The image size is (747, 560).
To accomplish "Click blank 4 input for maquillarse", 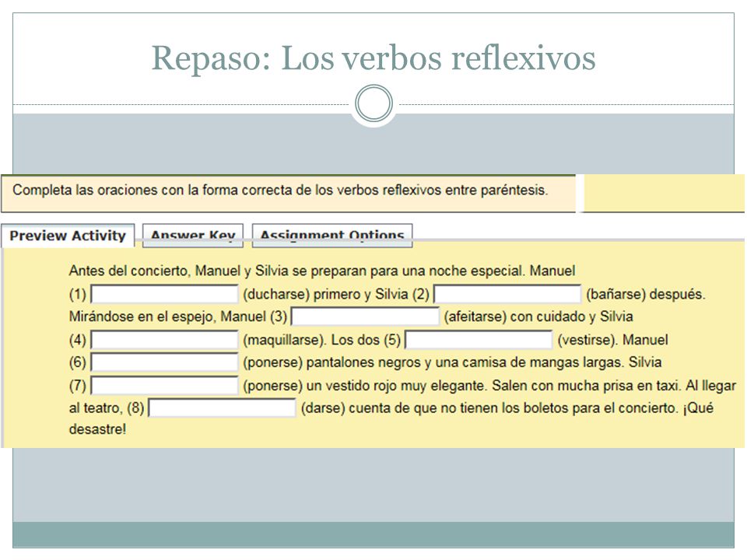I will pyautogui.click(x=164, y=340).
